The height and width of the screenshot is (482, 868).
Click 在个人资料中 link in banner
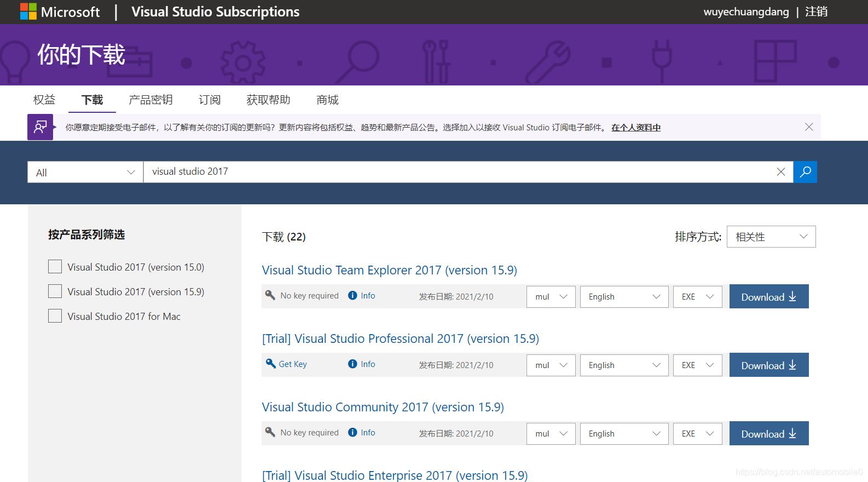coord(636,128)
